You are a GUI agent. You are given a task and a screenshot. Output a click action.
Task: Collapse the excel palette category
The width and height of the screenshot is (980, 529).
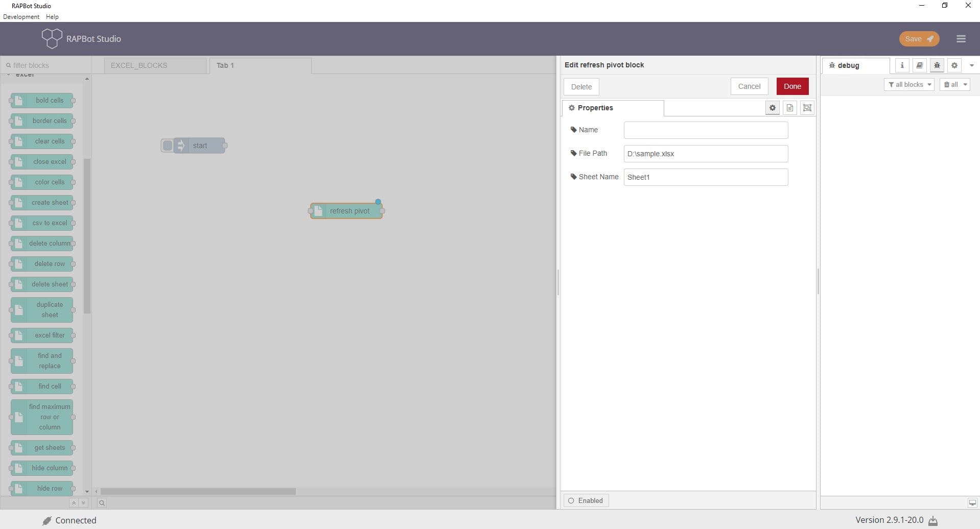pyautogui.click(x=25, y=75)
